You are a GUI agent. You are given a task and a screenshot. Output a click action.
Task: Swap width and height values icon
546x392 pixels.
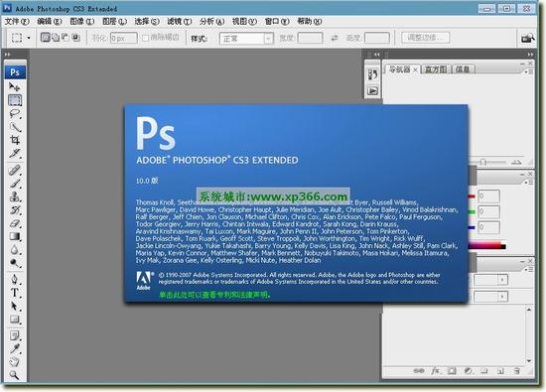point(335,38)
